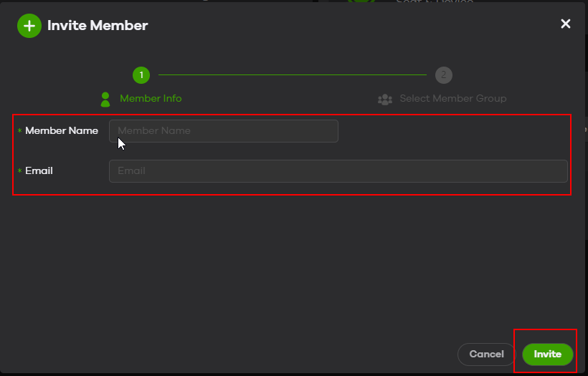Close the Invite Member dialog
The height and width of the screenshot is (376, 588).
[566, 24]
